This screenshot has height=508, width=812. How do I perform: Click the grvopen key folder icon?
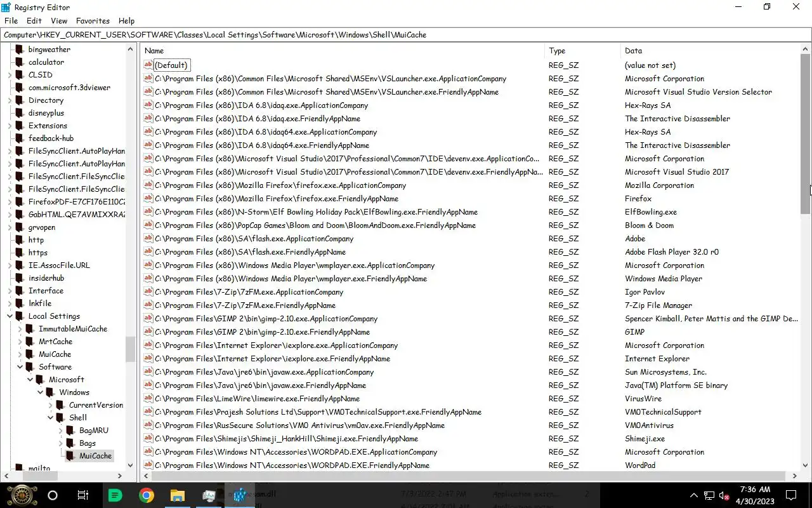(20, 227)
